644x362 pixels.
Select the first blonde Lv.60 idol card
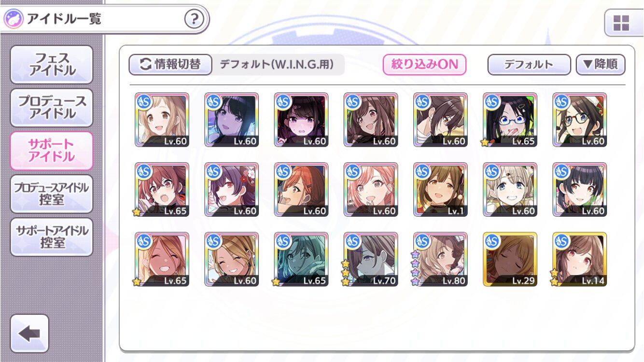pos(162,120)
